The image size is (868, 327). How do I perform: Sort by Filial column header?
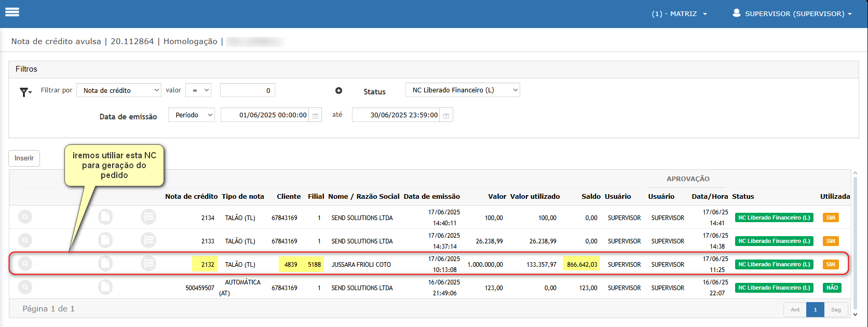click(316, 197)
